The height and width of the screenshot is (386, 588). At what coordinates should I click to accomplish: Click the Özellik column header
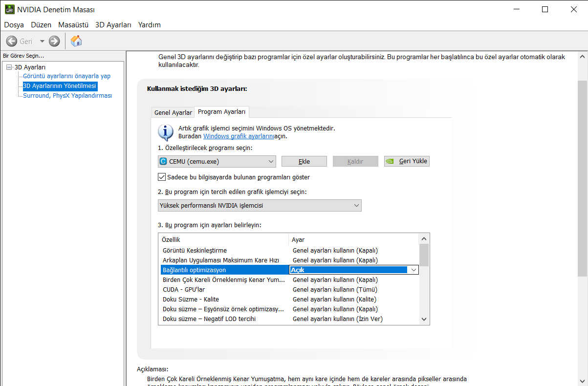(224, 239)
